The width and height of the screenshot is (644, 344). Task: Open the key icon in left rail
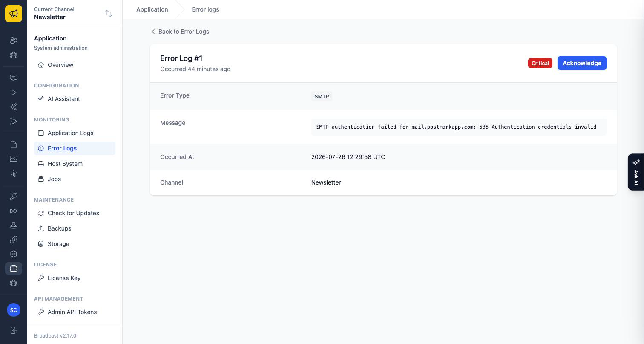pos(14,197)
